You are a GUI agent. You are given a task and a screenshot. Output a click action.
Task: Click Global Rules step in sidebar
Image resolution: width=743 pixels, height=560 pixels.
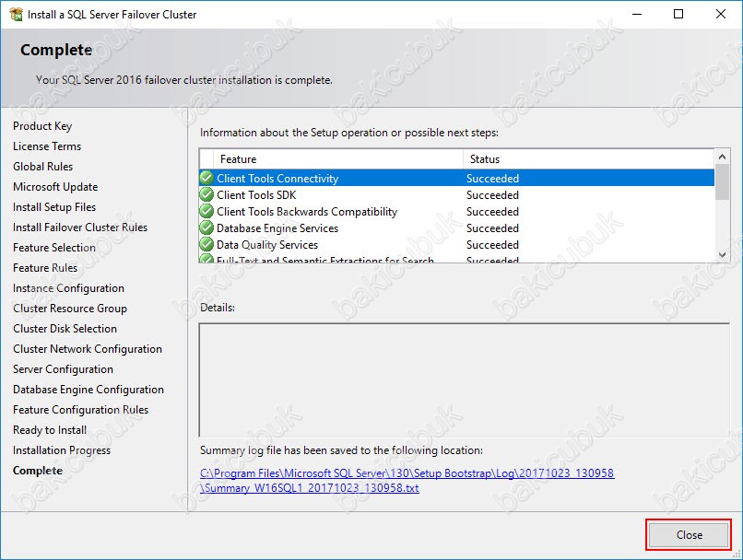[42, 167]
